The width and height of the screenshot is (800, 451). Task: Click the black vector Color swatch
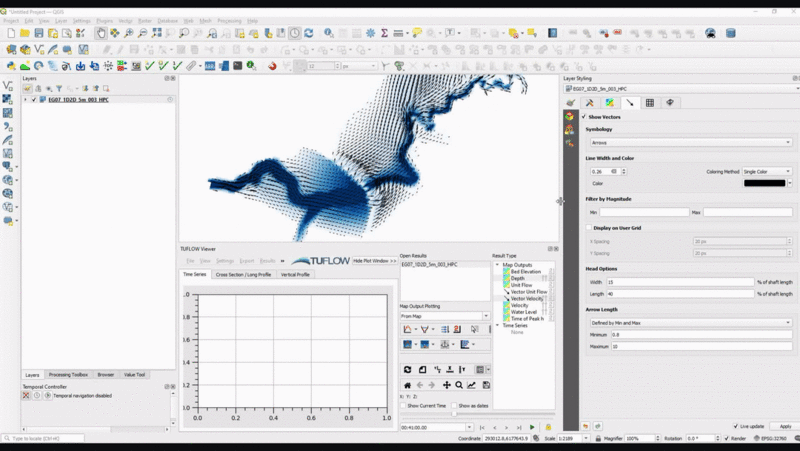767,183
